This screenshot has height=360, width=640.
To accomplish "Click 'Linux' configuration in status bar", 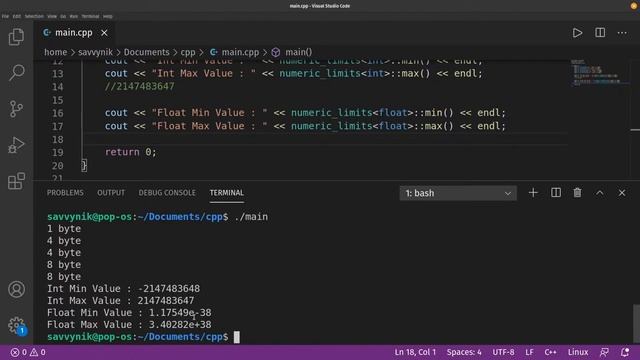I will tap(578, 352).
